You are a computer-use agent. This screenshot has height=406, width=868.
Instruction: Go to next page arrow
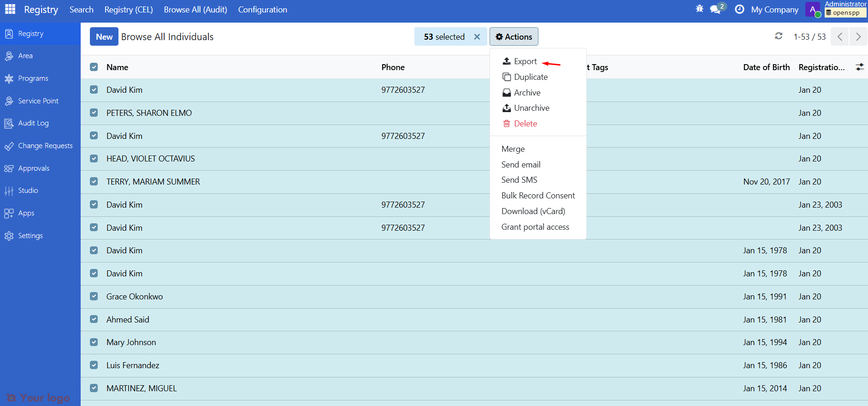point(858,36)
